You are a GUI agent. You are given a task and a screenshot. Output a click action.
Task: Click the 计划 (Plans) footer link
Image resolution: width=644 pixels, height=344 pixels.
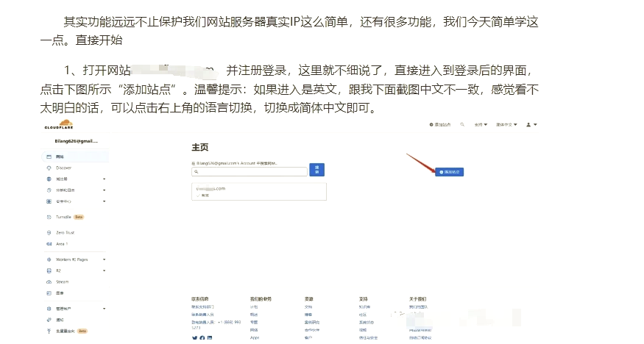point(254,307)
